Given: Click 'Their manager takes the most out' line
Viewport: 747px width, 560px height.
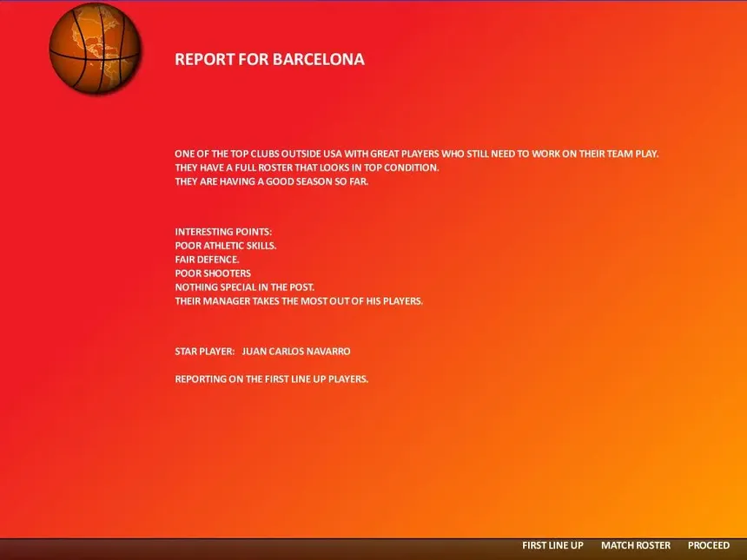Looking at the screenshot, I should pyautogui.click(x=299, y=301).
